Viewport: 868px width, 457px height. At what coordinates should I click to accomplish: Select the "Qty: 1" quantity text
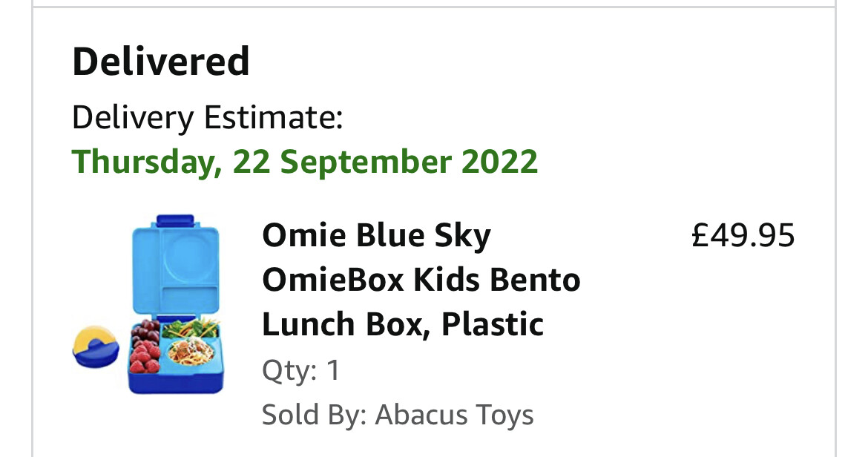click(300, 370)
